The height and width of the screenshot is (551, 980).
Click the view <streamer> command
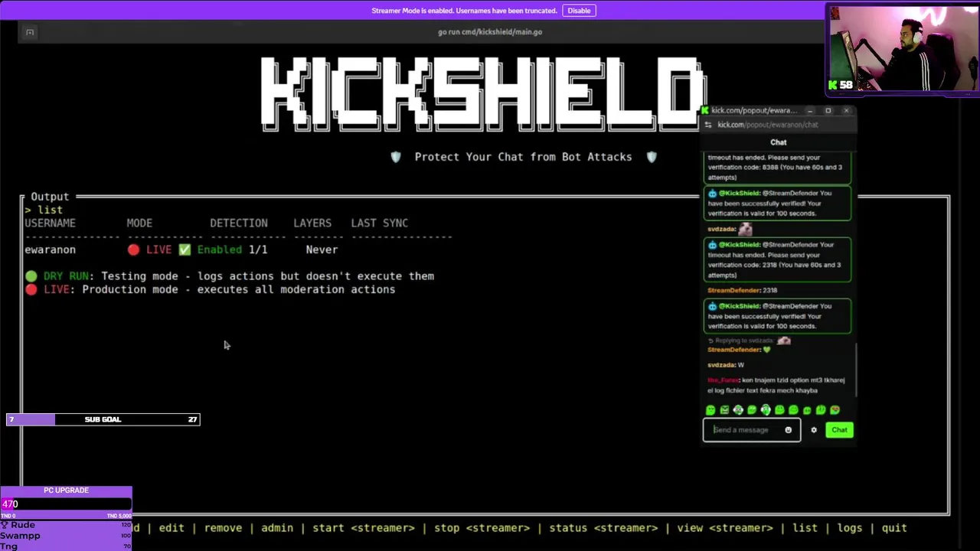pyautogui.click(x=725, y=528)
